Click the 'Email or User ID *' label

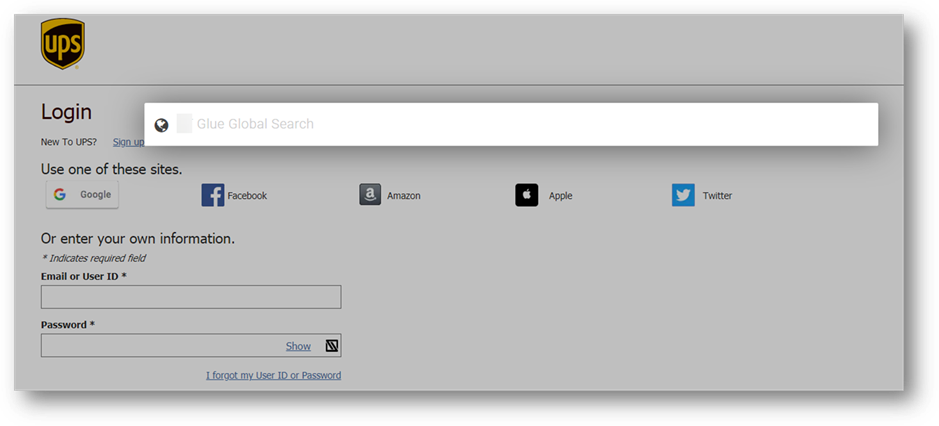(84, 276)
